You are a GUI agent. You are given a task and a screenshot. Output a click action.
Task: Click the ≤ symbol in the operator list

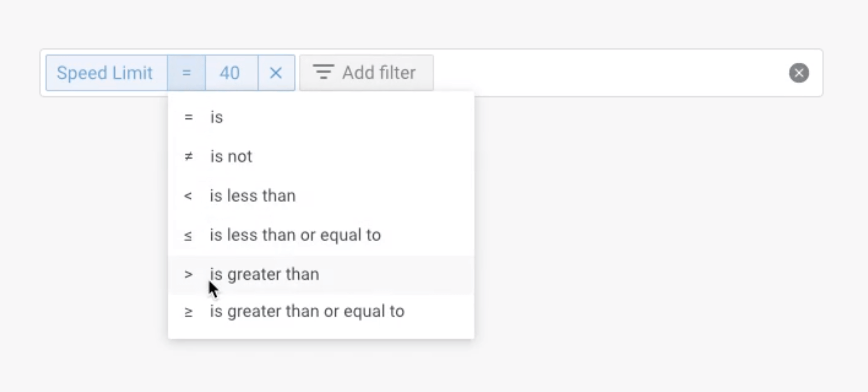click(x=188, y=235)
